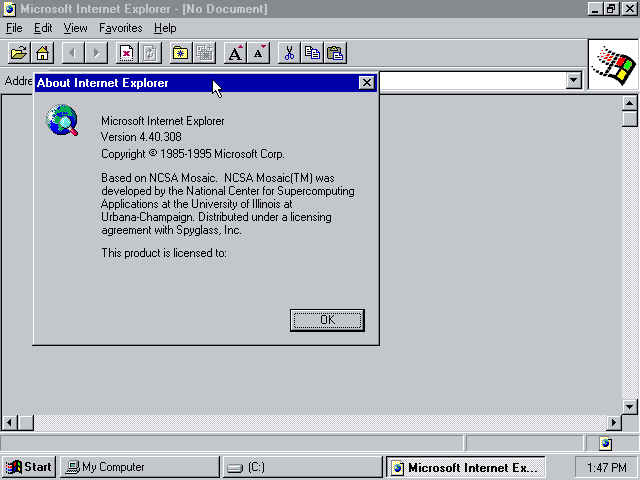Click the Copy toolbar icon

tap(312, 53)
